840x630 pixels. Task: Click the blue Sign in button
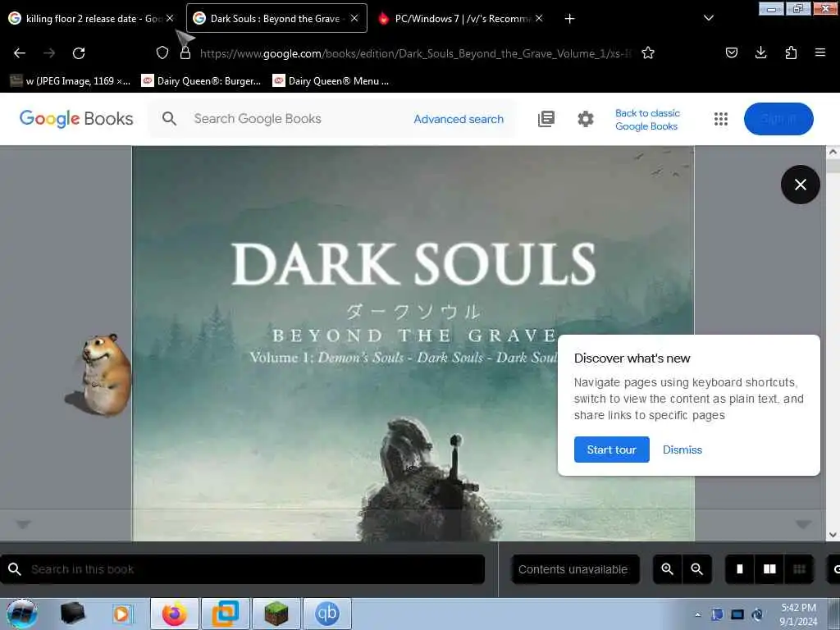[x=778, y=119]
